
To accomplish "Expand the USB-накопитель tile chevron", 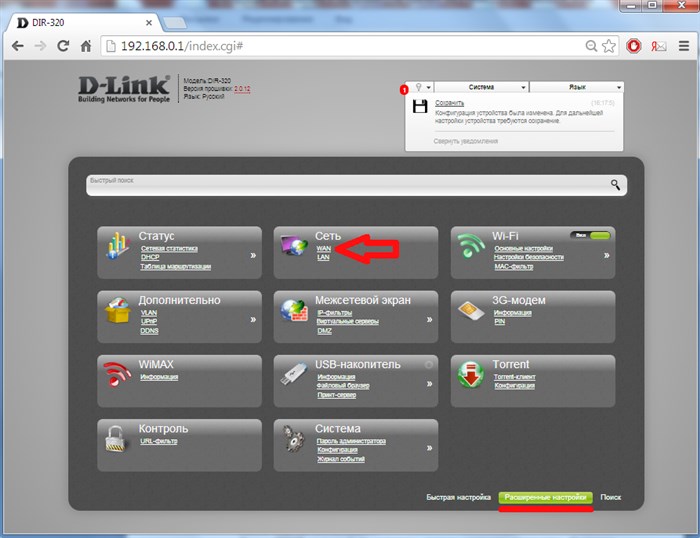I will coord(429,384).
